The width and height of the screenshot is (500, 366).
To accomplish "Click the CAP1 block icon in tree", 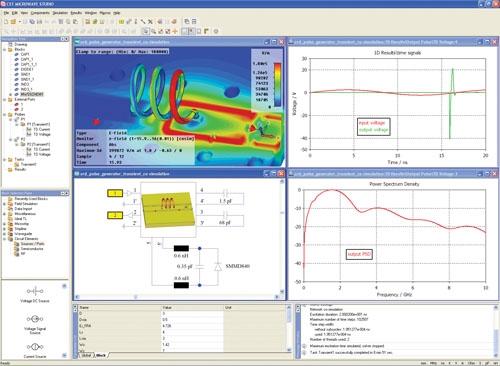I will (16, 54).
